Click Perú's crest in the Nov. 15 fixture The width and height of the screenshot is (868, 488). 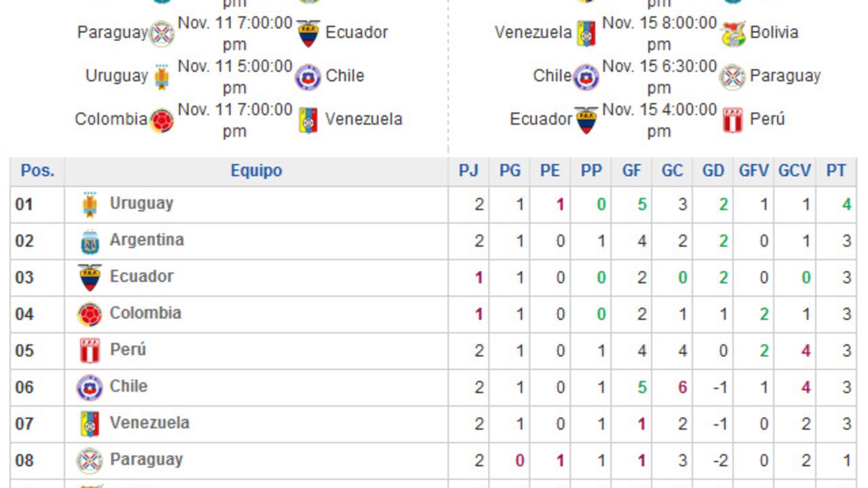point(733,120)
